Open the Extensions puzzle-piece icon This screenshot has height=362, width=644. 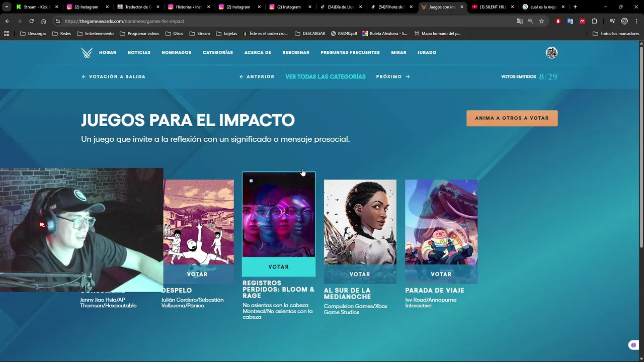click(595, 21)
